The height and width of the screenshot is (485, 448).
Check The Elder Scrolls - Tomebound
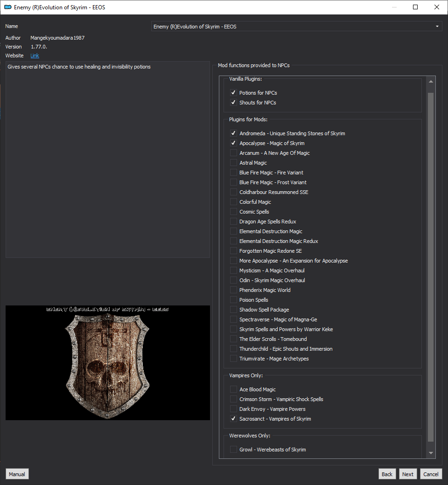233,339
